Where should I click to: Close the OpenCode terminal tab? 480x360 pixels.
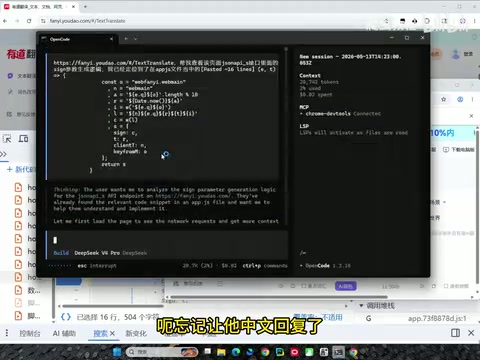tap(111, 39)
